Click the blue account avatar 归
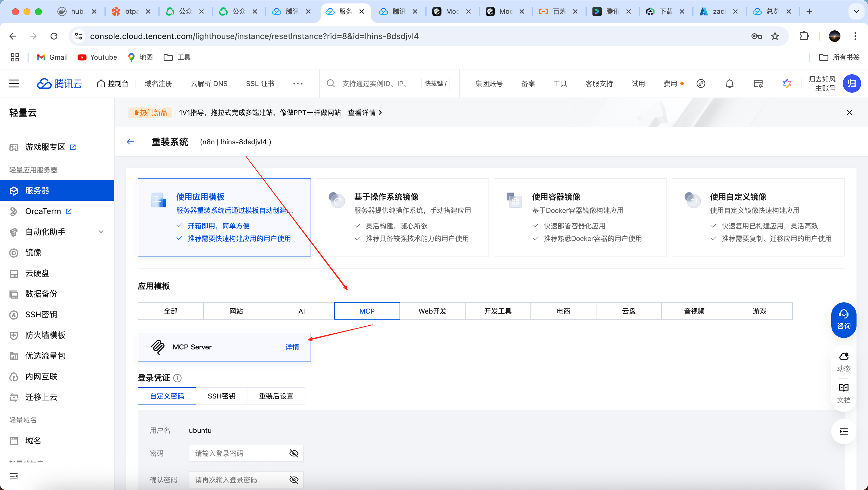The height and width of the screenshot is (490, 868). pyautogui.click(x=852, y=83)
